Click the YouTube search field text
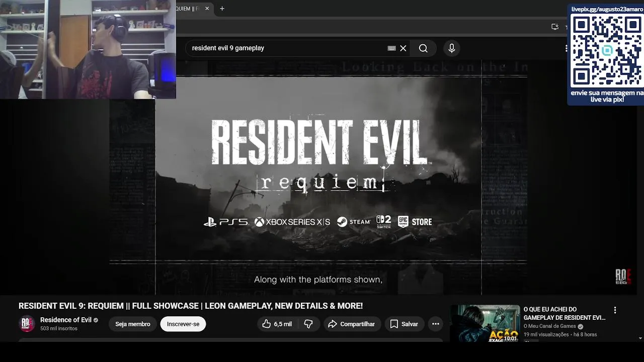644x362 pixels. (228, 48)
